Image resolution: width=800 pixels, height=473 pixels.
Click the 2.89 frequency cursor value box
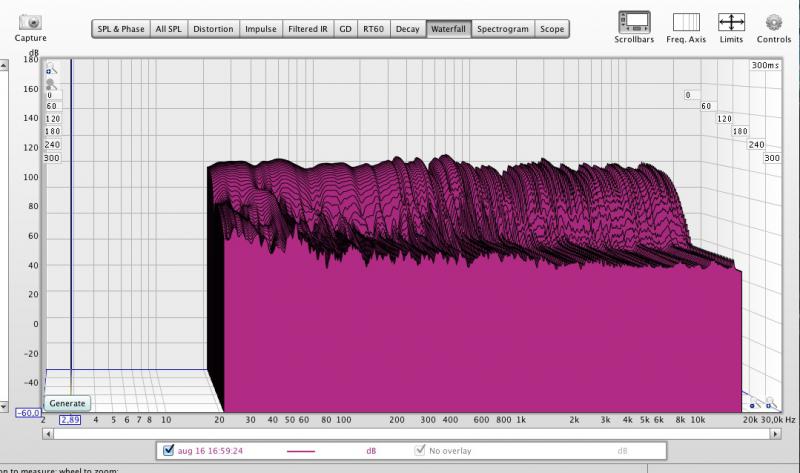tap(70, 419)
